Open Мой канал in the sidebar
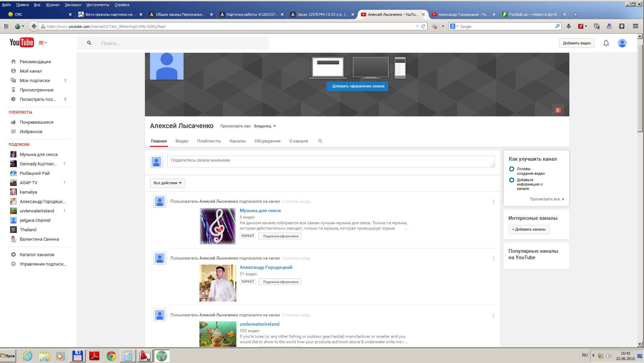This screenshot has height=363, width=644. pyautogui.click(x=31, y=71)
